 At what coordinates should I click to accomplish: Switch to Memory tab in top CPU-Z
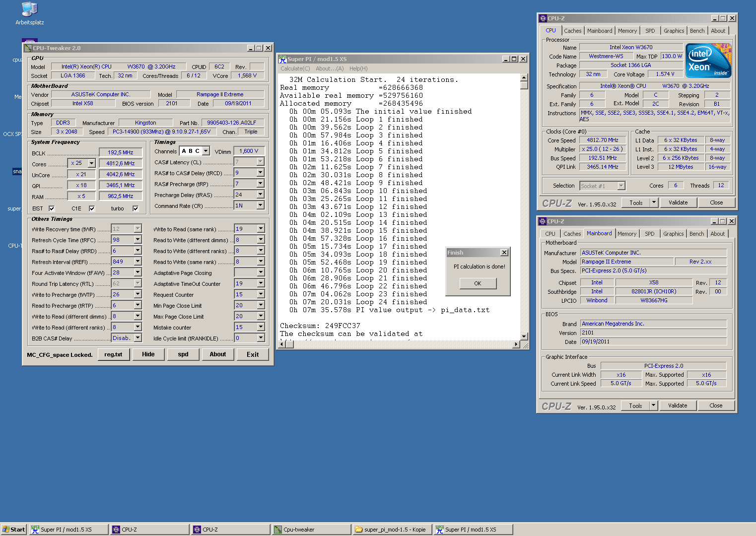click(x=627, y=31)
